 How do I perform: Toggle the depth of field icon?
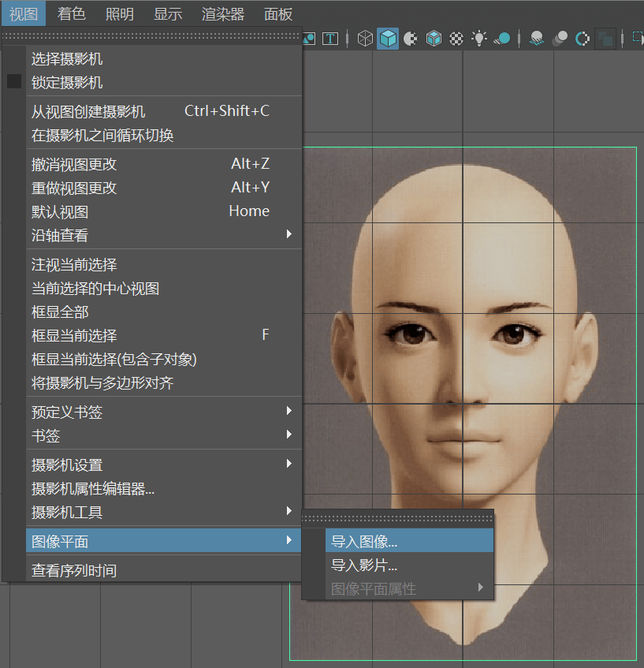(605, 39)
